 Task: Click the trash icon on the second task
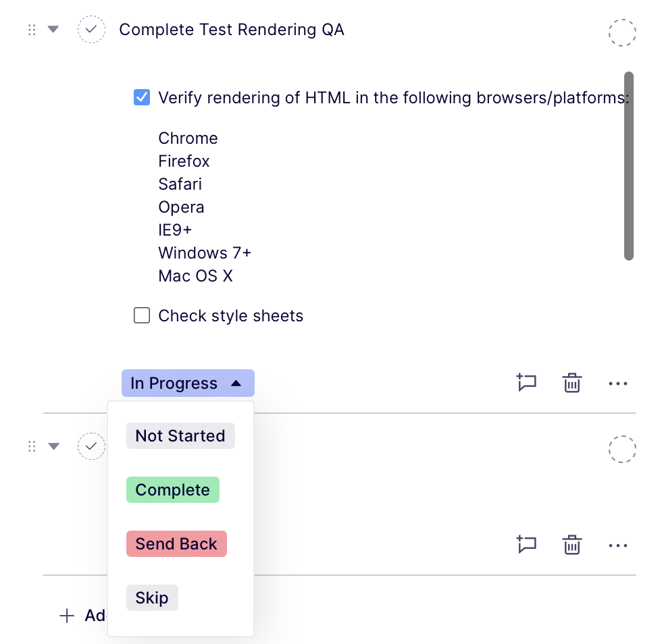coord(572,545)
